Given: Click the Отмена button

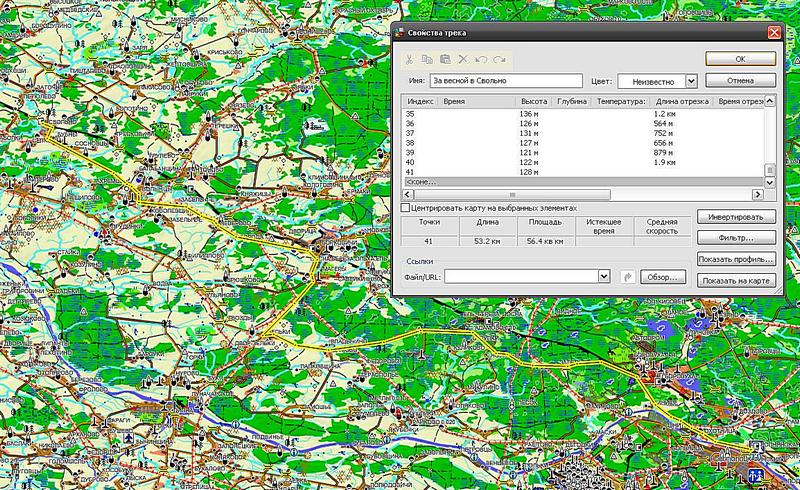Looking at the screenshot, I should 740,81.
